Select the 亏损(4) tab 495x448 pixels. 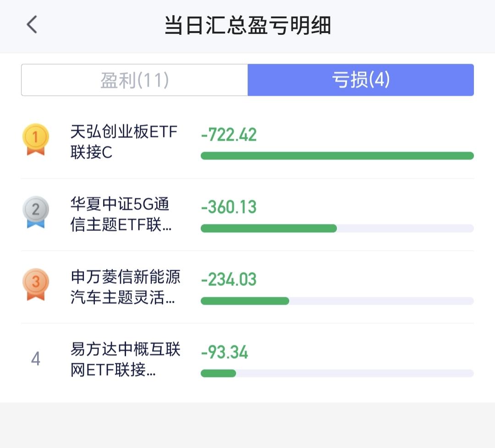pyautogui.click(x=360, y=80)
